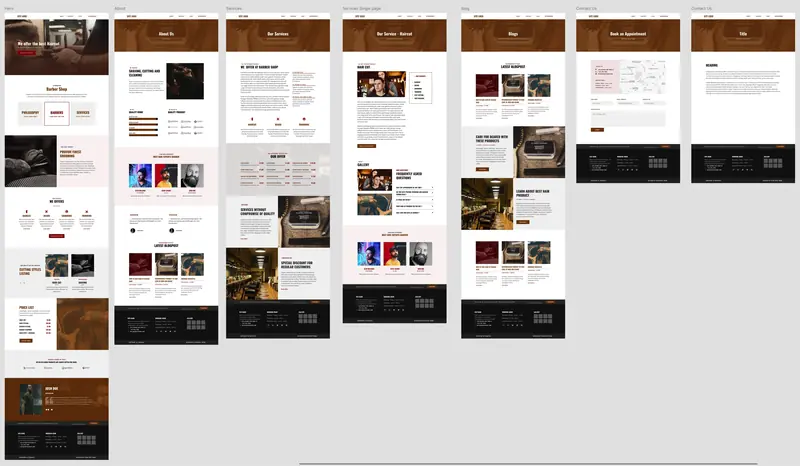This screenshot has width=800, height=466.
Task: Select "OUR OFFER" heading in Services price section
Action: click(x=278, y=156)
